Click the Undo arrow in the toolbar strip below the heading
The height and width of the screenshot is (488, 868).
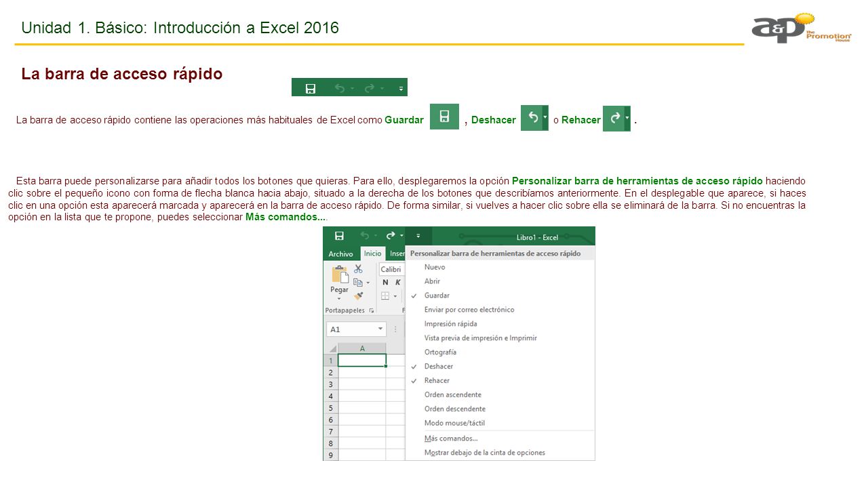(339, 88)
